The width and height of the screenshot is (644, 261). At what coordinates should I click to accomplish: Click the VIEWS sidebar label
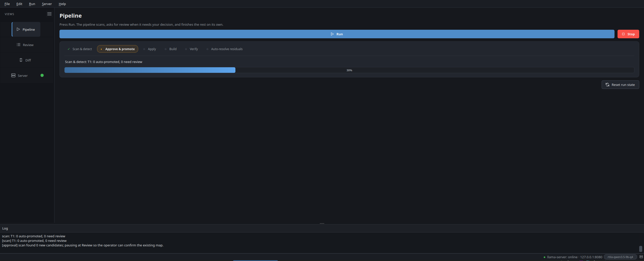coord(9,14)
